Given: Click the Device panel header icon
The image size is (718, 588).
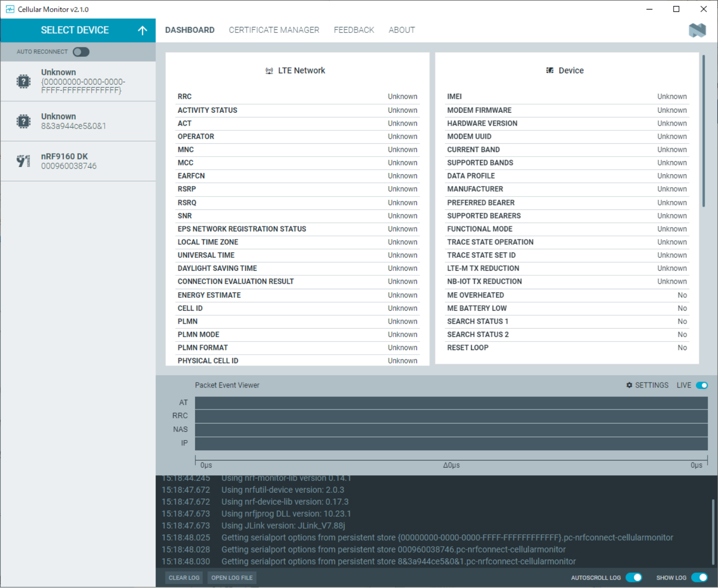Looking at the screenshot, I should click(549, 71).
